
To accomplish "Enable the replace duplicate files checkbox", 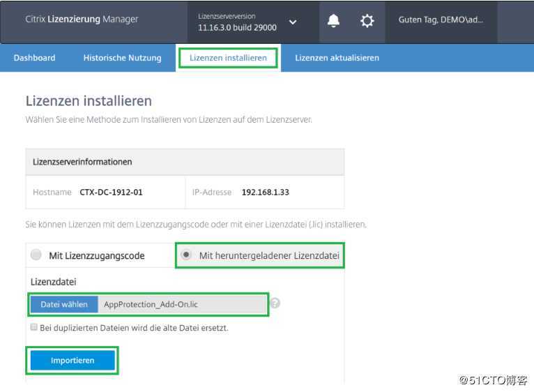I will click(x=33, y=327).
